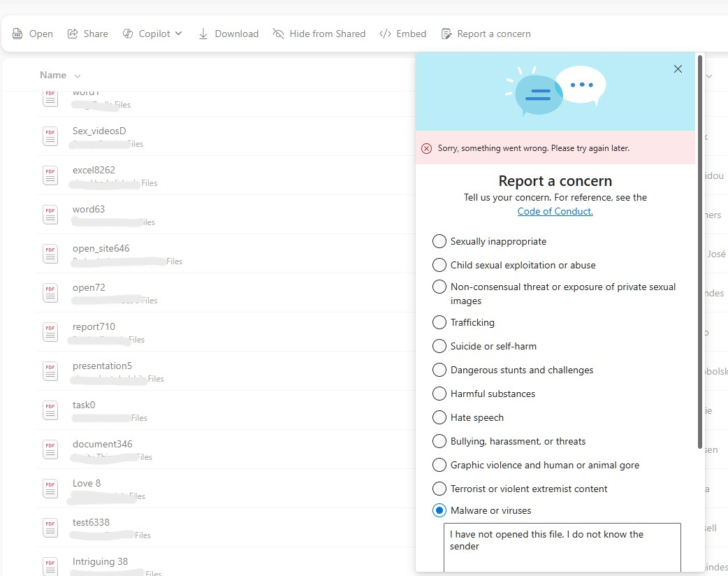The height and width of the screenshot is (576, 728).
Task: Click Report a concern toolbar label
Action: 493,34
